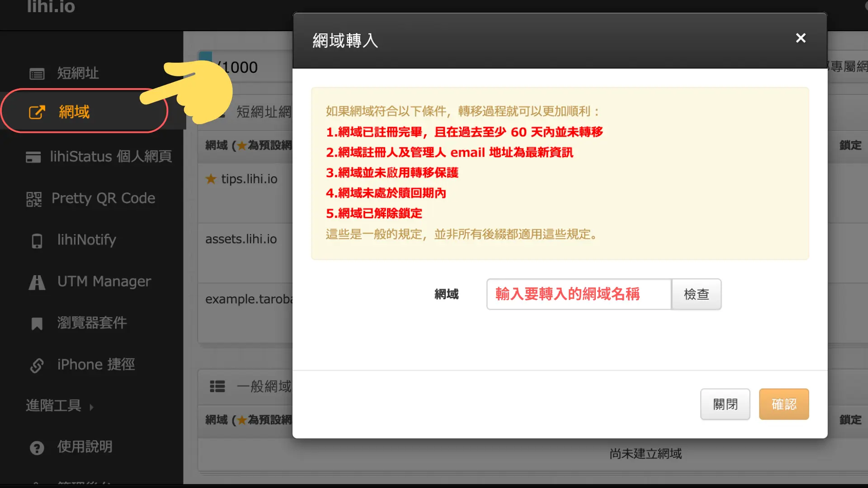The image size is (868, 488).
Task: Click the Pretty QR Code icon
Action: (34, 199)
